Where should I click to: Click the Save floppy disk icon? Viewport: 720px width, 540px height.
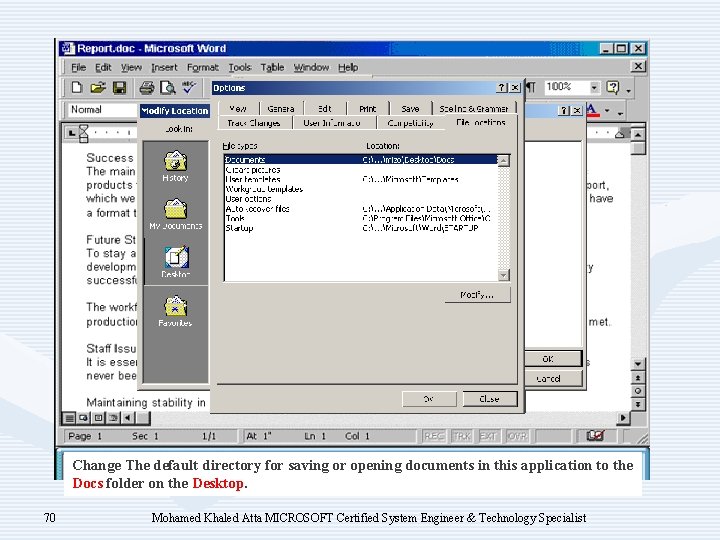point(119,87)
